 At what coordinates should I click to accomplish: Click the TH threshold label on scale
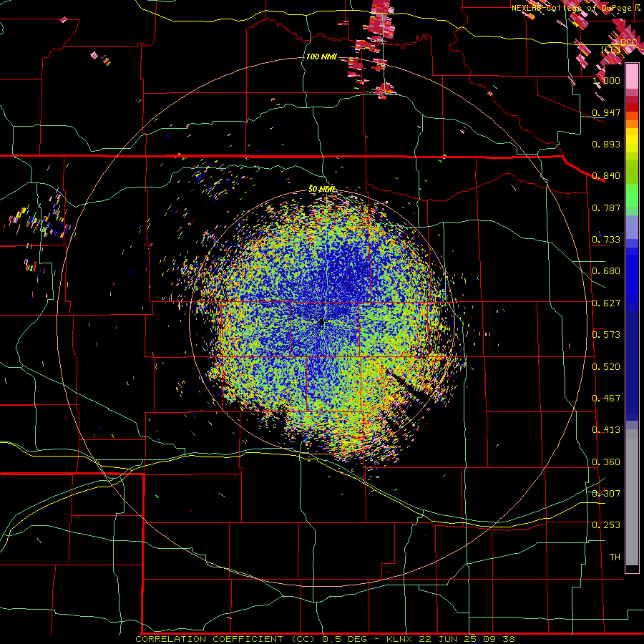coord(615,557)
